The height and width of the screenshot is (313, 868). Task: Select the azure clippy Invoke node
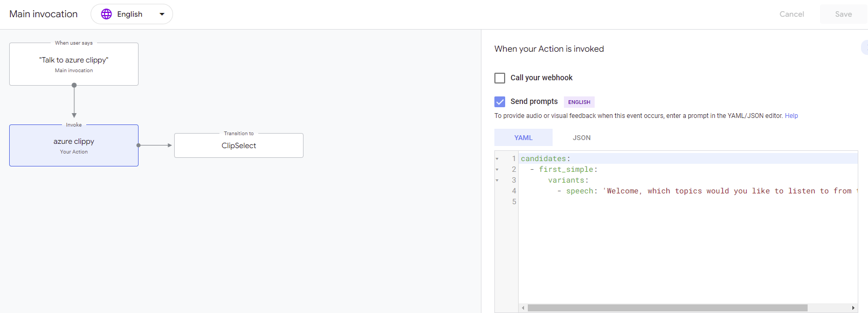74,145
